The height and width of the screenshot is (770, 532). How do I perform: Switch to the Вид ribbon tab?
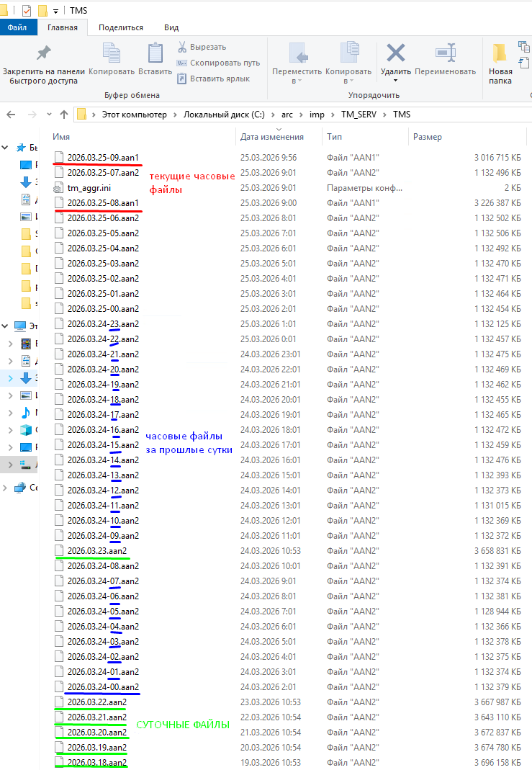click(x=171, y=27)
